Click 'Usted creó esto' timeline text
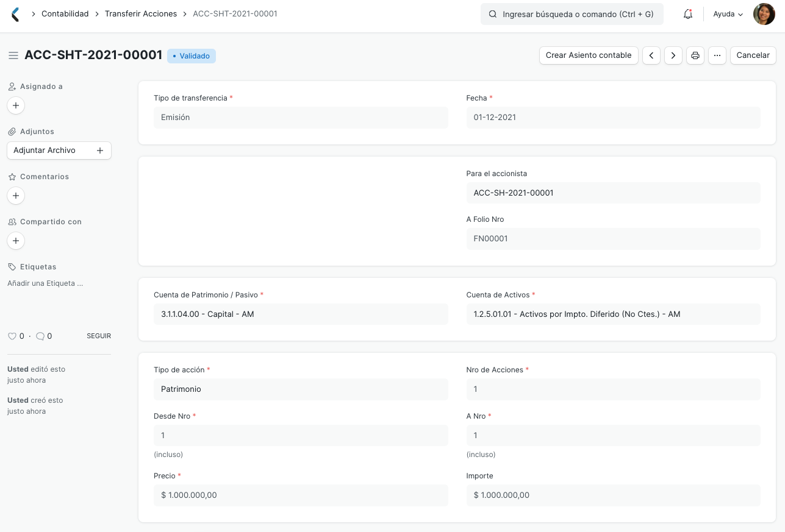This screenshot has width=785, height=532. click(x=35, y=400)
